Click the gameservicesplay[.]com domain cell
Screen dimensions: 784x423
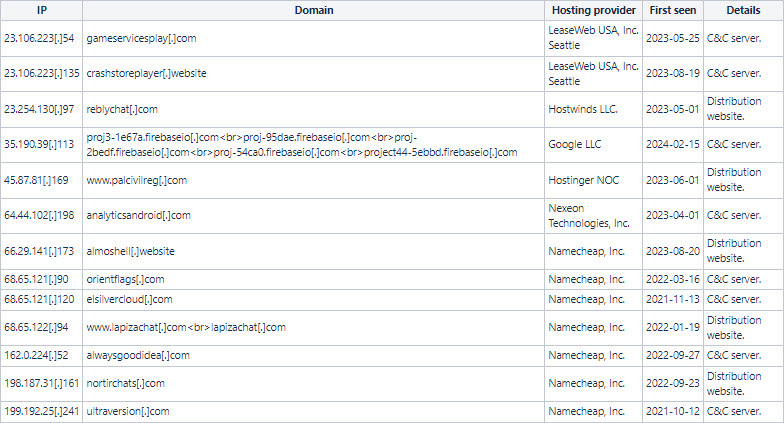(141, 37)
